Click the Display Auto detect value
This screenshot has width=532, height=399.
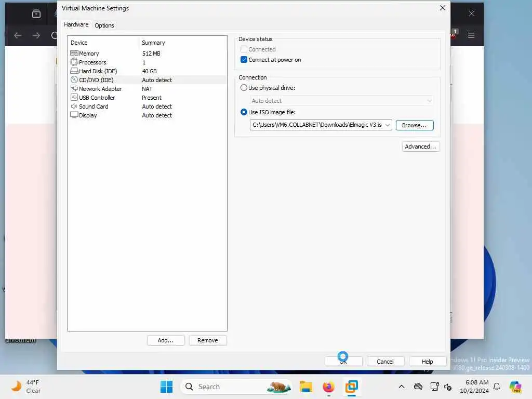[x=157, y=115]
